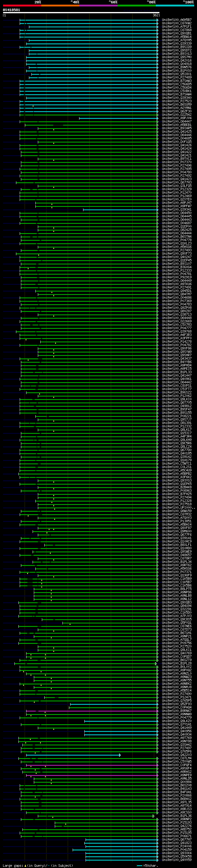The height and width of the screenshot is (868, 197).
Task: Click the green ~80% identity legend bar
Action: (x=137, y=6)
